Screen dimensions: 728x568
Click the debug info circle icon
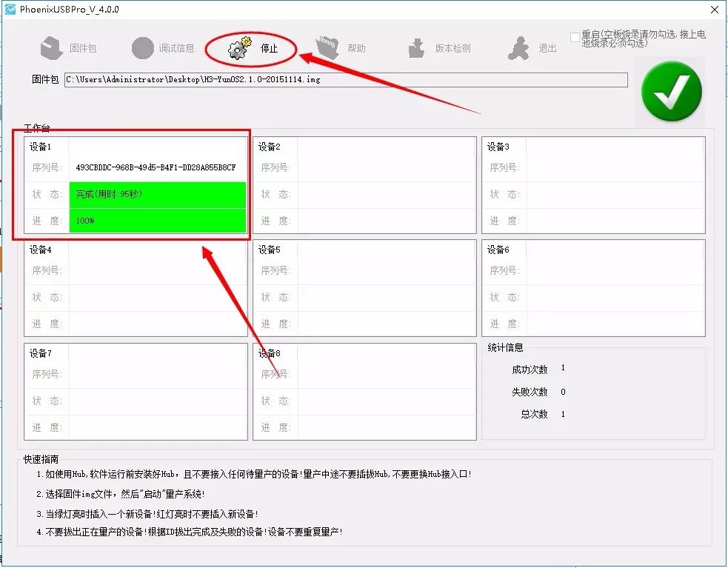[142, 49]
